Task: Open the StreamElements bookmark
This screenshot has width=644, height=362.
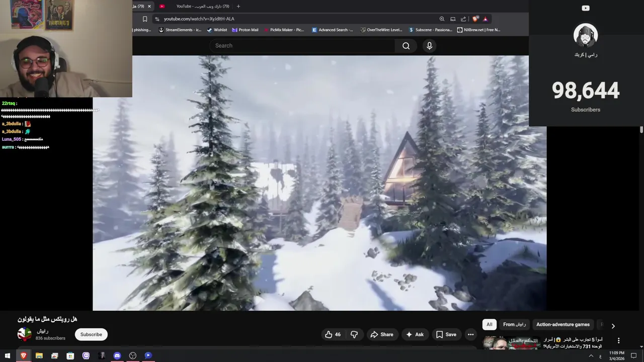Action: pyautogui.click(x=180, y=30)
